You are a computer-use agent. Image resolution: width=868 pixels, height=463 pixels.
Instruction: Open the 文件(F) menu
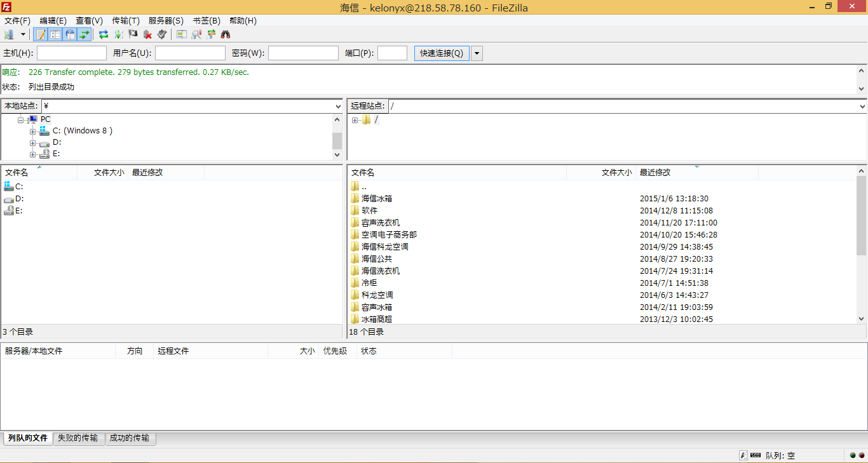coord(17,20)
